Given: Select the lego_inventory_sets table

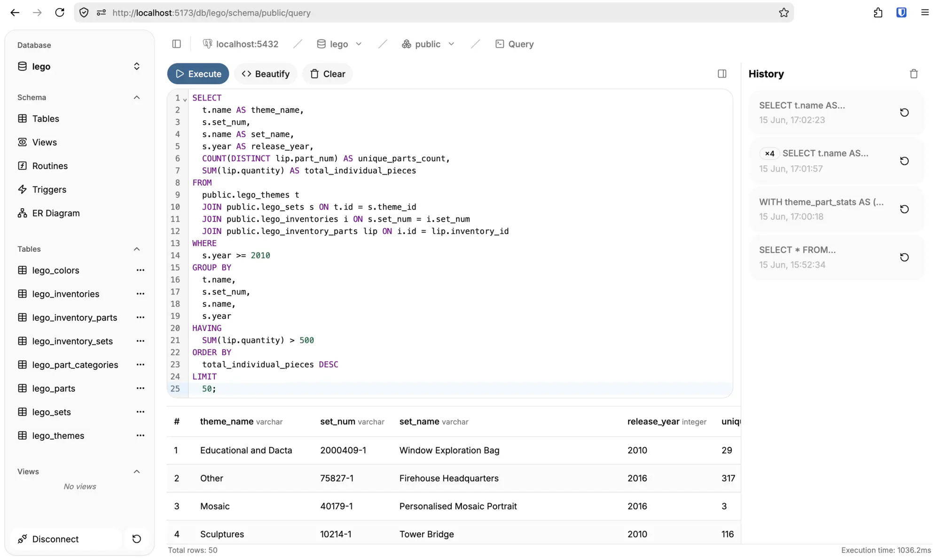Looking at the screenshot, I should 72,342.
